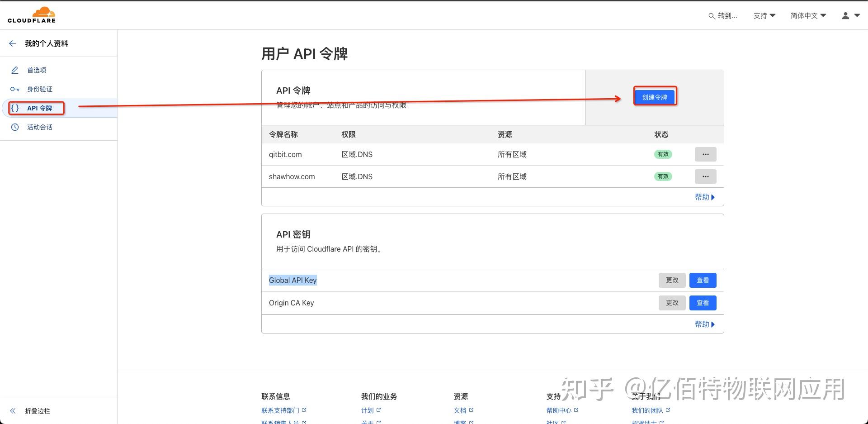
Task: Open 我们的团队 footer link
Action: click(x=647, y=410)
